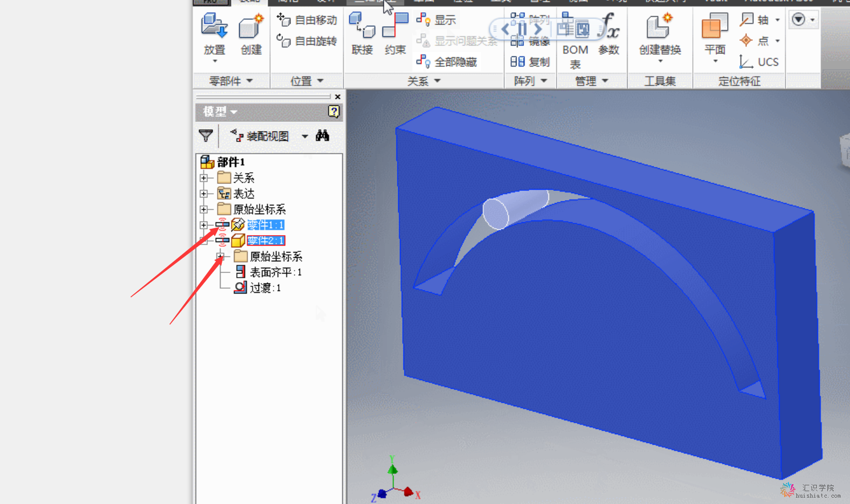This screenshot has height=504, width=850.
Task: Click the browser filter funnel icon
Action: pyautogui.click(x=206, y=136)
